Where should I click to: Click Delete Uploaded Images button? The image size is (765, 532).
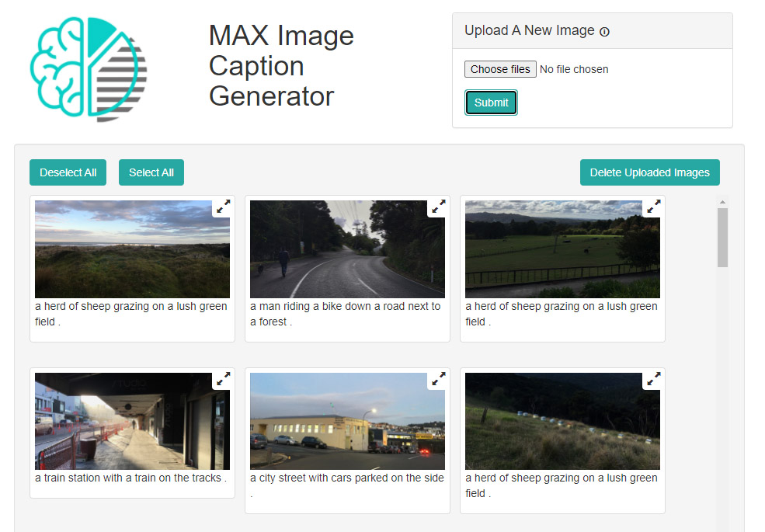click(650, 172)
